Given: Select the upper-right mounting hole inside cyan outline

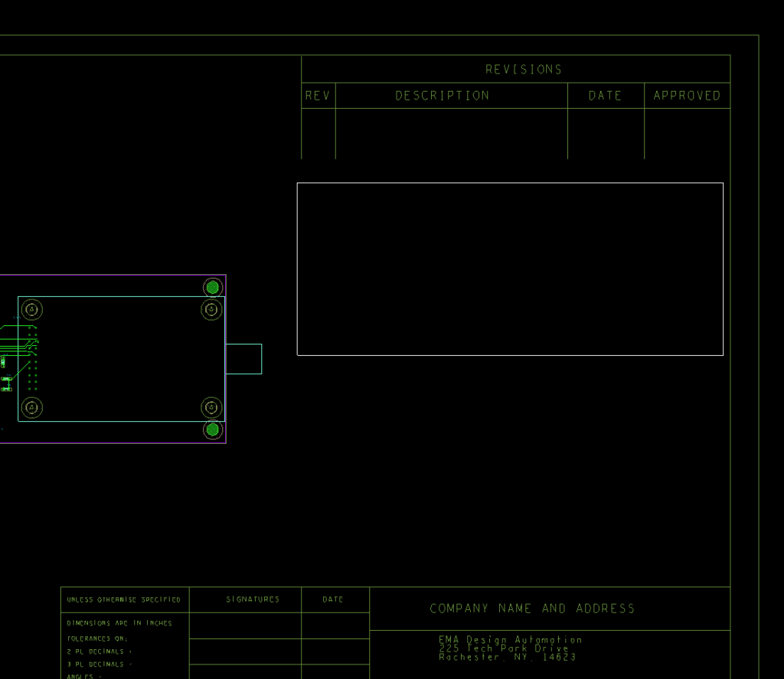Looking at the screenshot, I should point(211,310).
